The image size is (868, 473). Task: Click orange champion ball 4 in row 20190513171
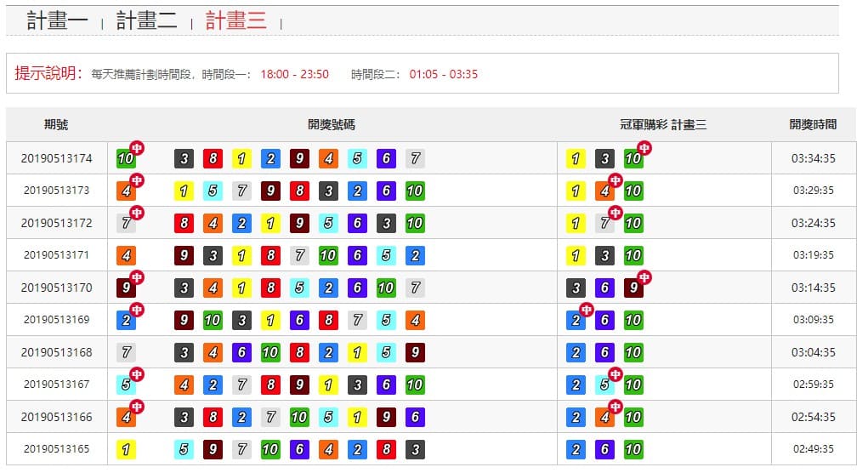pos(126,256)
